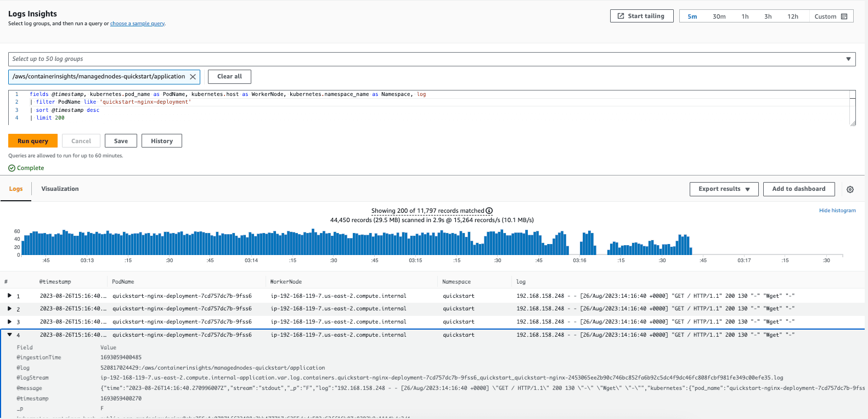
Task: Select the 12h time range
Action: click(x=793, y=16)
